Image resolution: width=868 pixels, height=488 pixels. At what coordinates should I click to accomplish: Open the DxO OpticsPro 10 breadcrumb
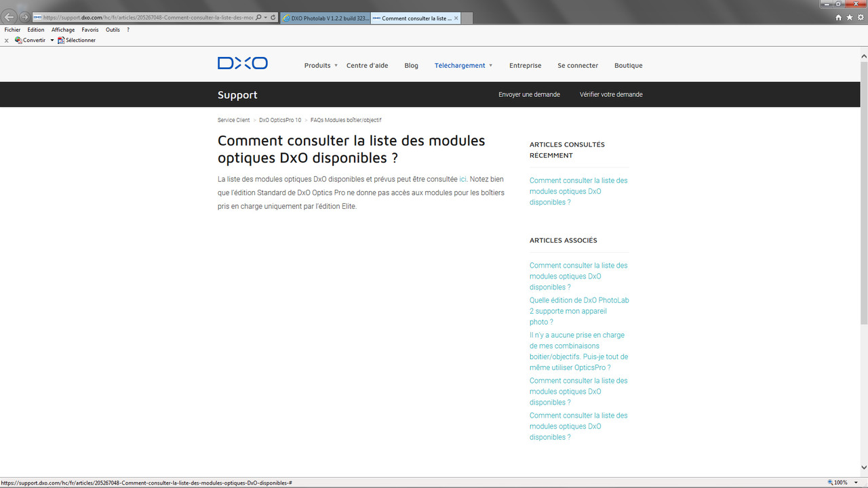click(x=280, y=120)
